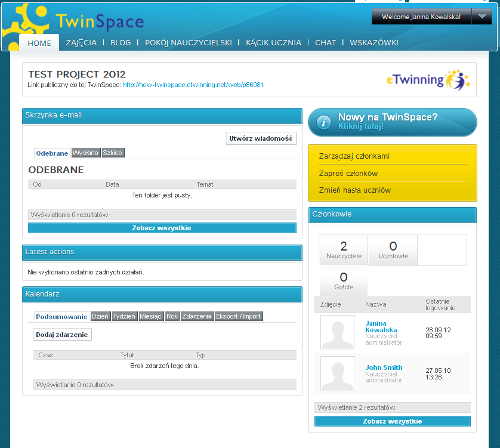Select the 2 Nauczyciele members tab
This screenshot has width=500, height=448.
(x=344, y=250)
